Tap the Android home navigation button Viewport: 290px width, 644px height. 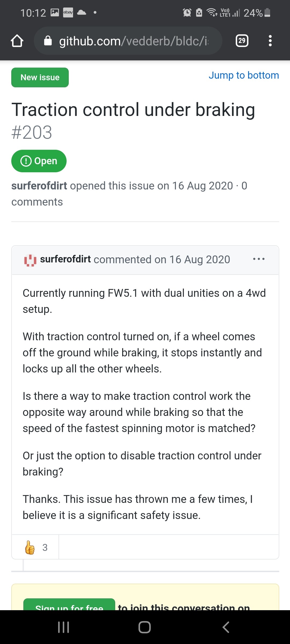click(x=145, y=627)
